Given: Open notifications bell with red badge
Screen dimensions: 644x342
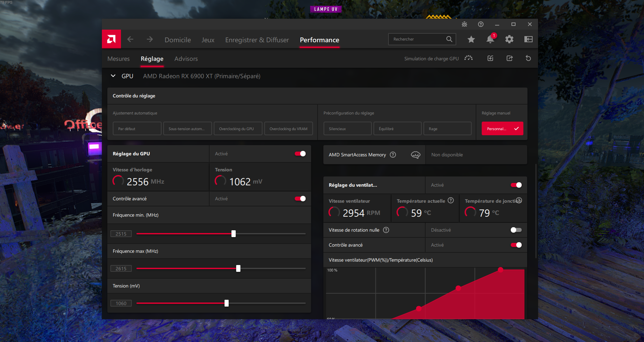Looking at the screenshot, I should 490,39.
